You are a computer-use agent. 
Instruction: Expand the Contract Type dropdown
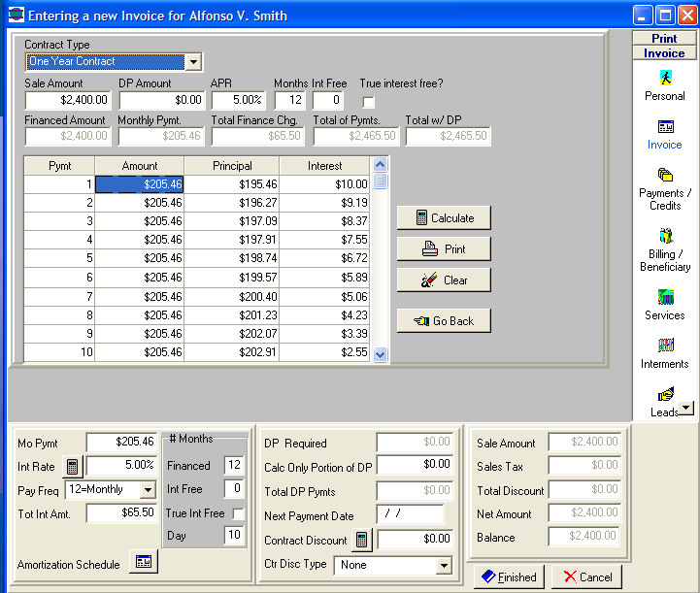pos(193,62)
